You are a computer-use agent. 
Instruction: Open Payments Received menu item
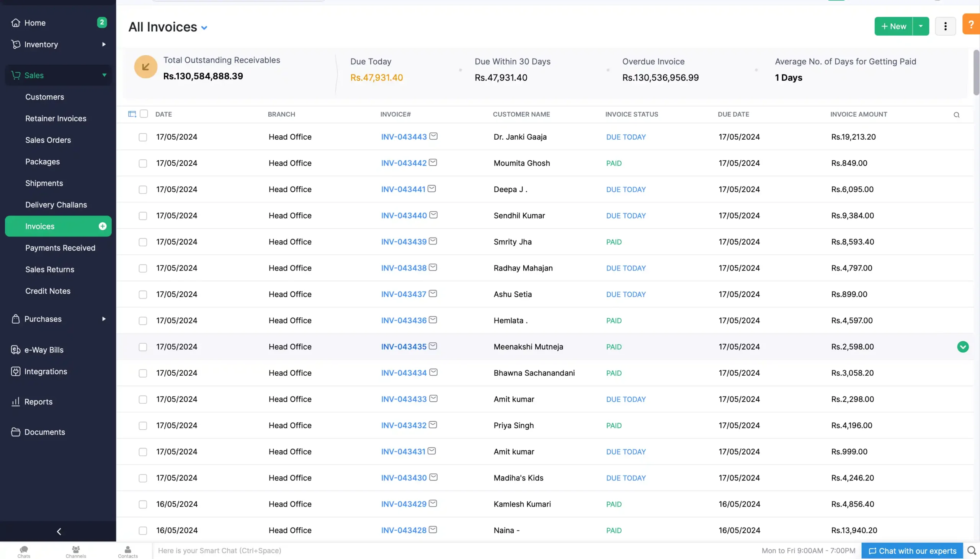tap(60, 248)
